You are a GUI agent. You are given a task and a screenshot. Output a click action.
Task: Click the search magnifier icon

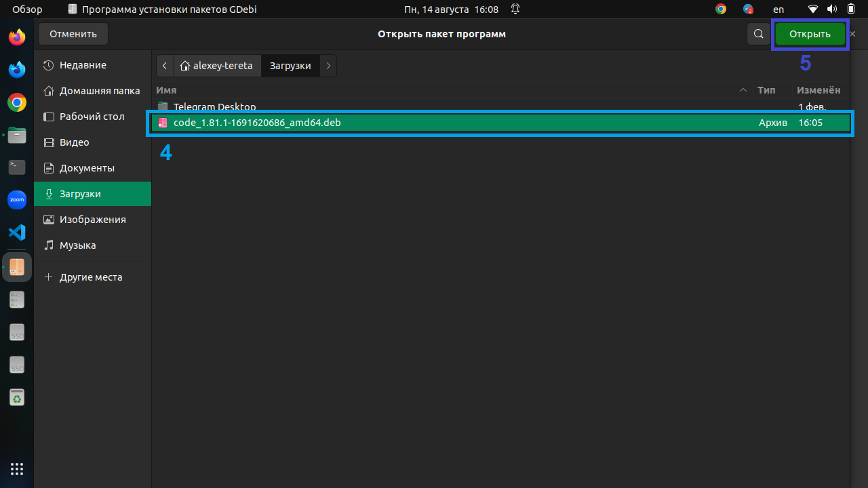(x=758, y=34)
